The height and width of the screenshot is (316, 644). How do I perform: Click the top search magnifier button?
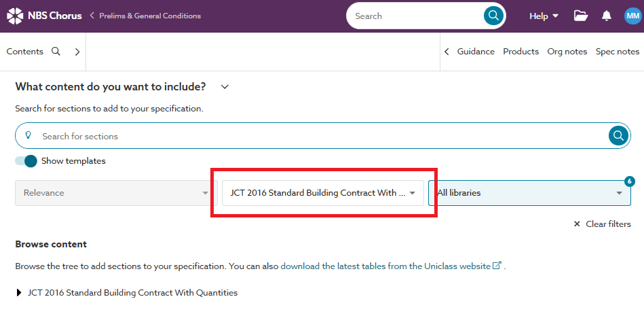pos(493,16)
